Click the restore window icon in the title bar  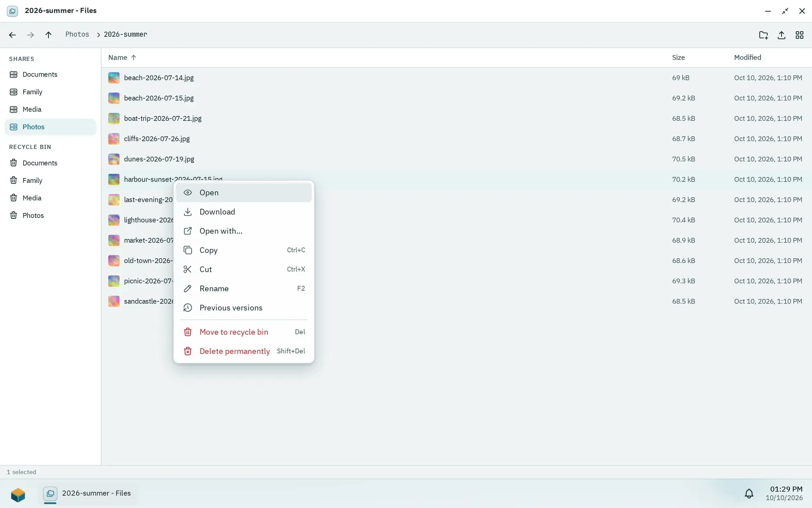tap(785, 11)
